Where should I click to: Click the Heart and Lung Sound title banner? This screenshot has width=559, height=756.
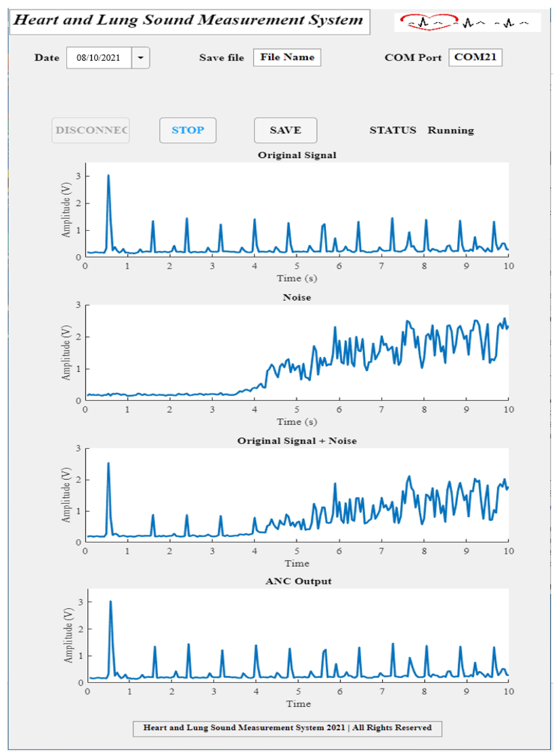click(x=189, y=22)
